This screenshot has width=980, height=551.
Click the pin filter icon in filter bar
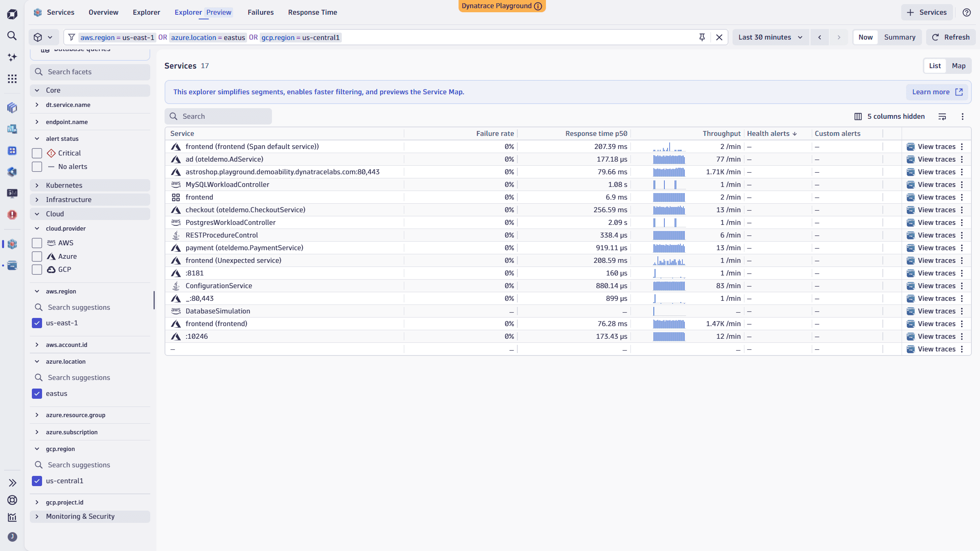(x=702, y=37)
